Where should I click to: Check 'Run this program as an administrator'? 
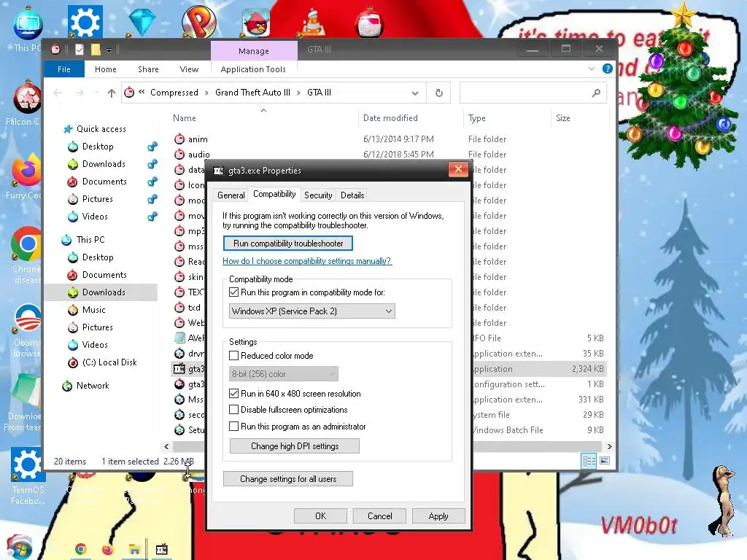tap(234, 426)
